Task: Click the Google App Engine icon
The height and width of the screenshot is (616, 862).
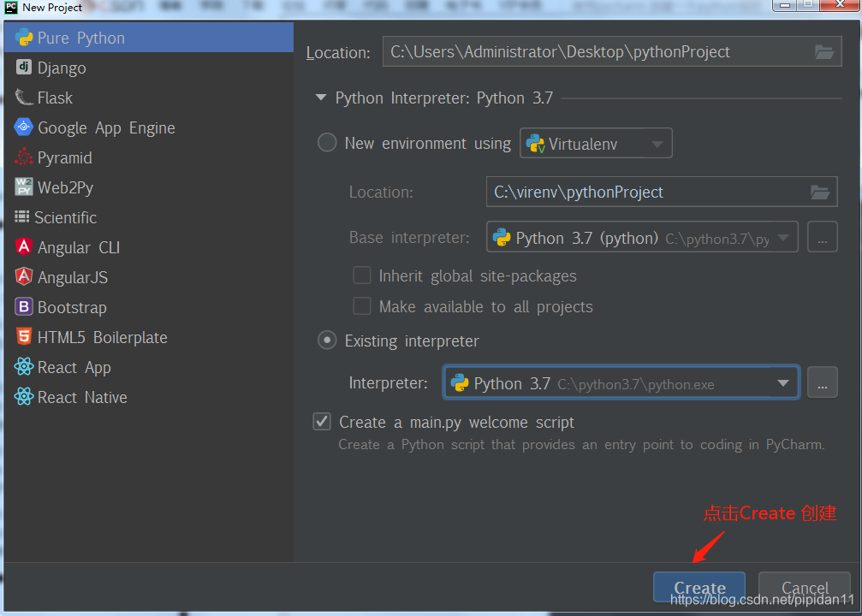Action: click(23, 127)
